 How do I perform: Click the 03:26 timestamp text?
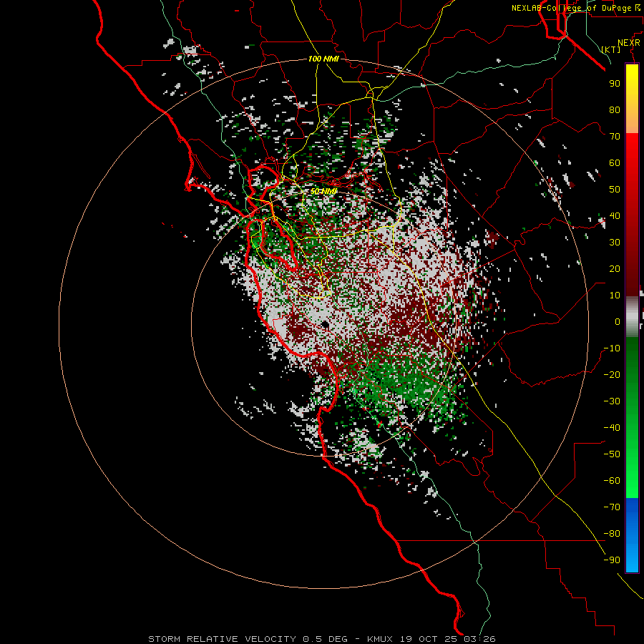(479, 639)
